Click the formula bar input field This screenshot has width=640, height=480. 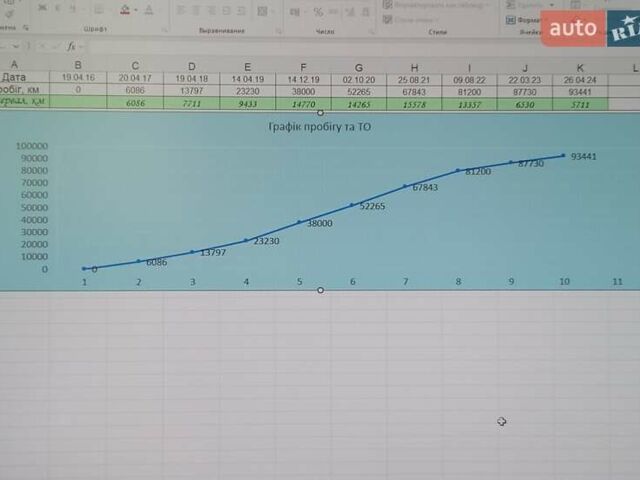(x=363, y=48)
